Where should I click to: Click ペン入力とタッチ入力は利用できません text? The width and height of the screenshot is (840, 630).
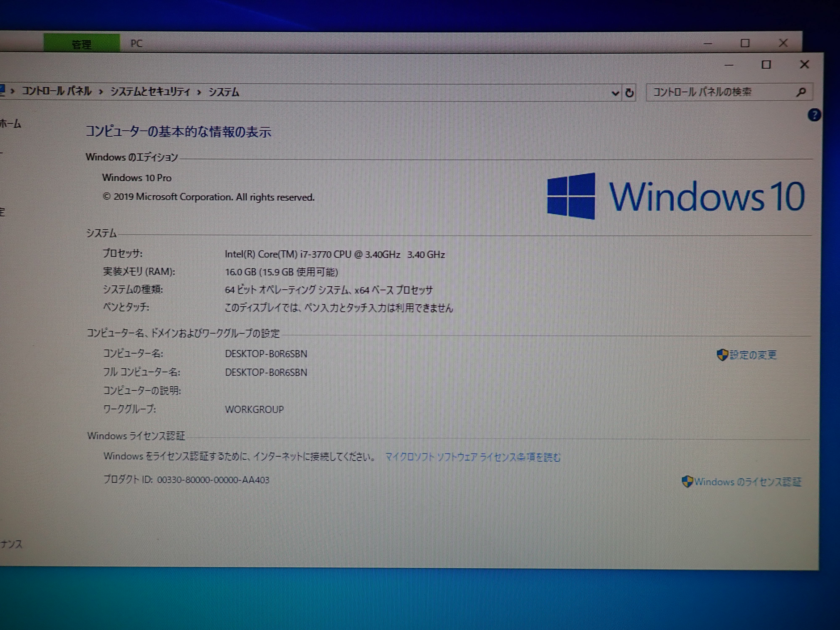pos(339,308)
